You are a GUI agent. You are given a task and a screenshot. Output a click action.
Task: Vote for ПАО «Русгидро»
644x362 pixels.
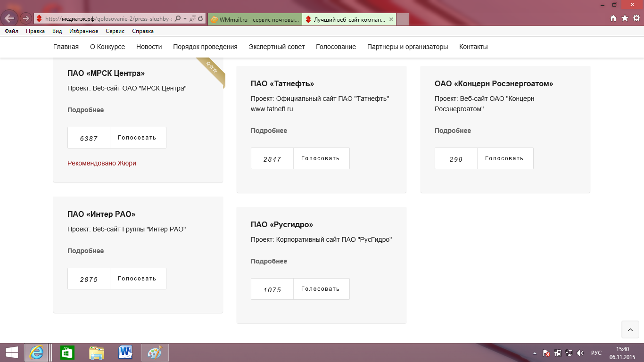tap(321, 289)
